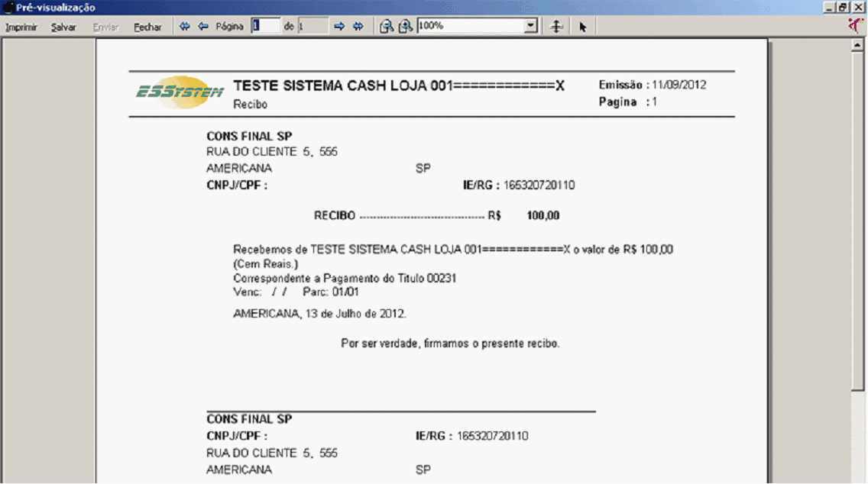Click the current page number field

[265, 26]
